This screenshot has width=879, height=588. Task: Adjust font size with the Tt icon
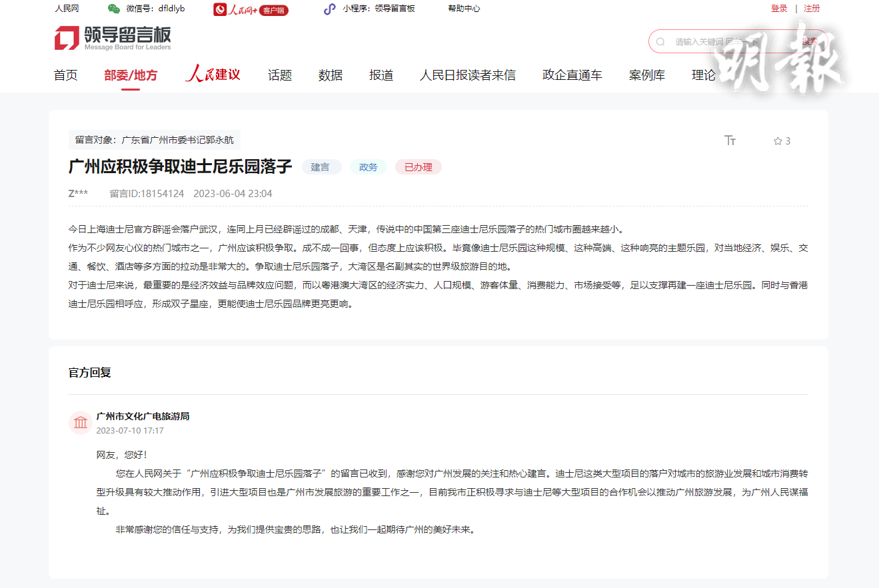730,141
